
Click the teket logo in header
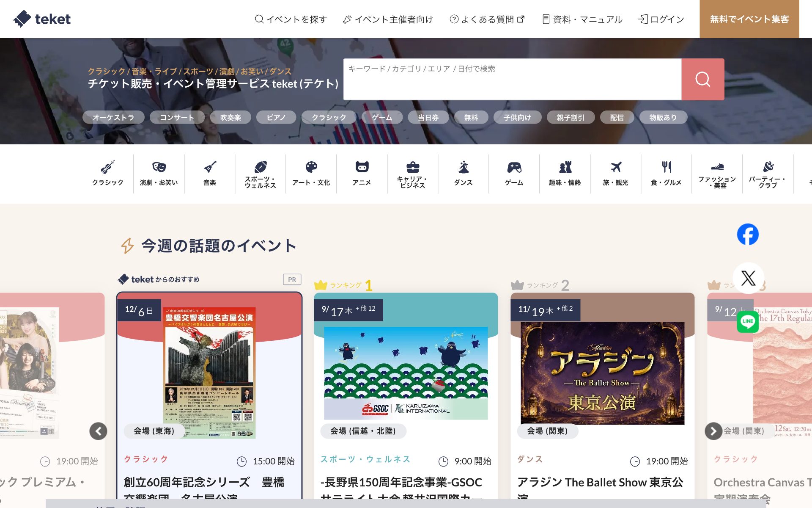click(x=42, y=19)
